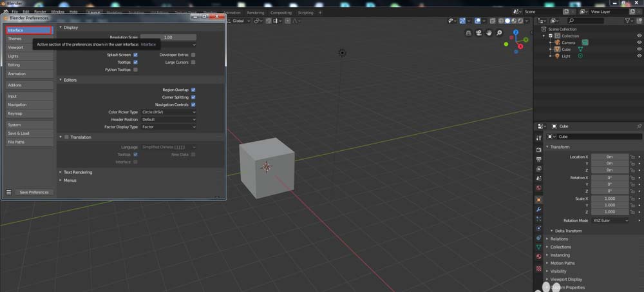
Task: Hide the Cube with its eye icon
Action: pos(639,49)
